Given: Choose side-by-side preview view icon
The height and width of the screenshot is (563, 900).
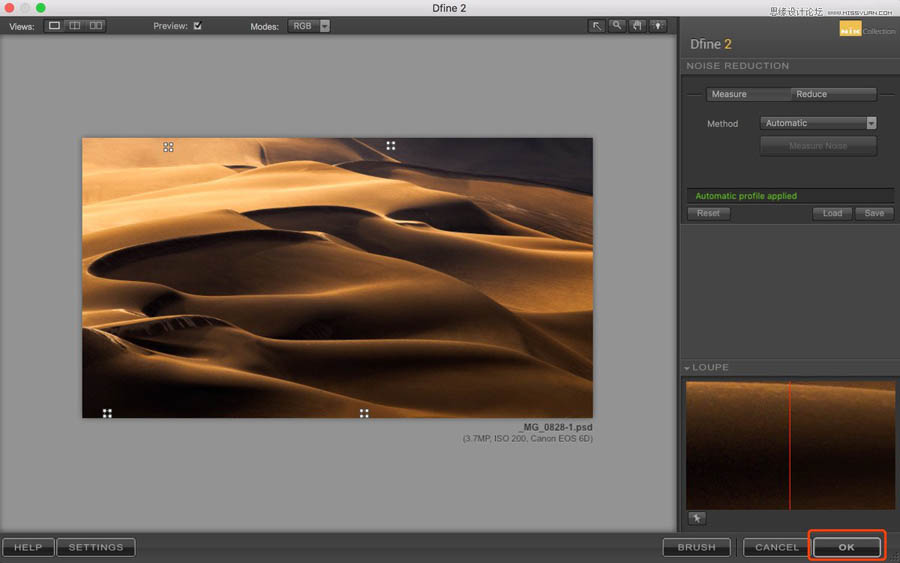Looking at the screenshot, I should [96, 26].
